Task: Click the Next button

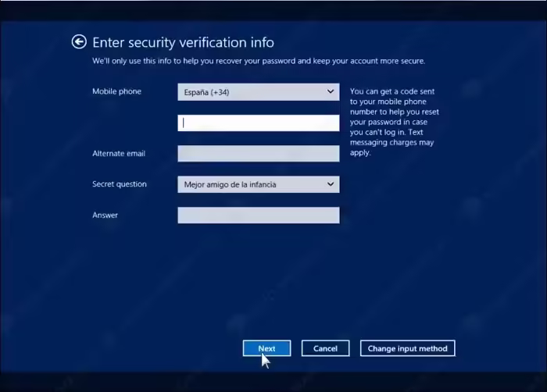Action: point(267,348)
